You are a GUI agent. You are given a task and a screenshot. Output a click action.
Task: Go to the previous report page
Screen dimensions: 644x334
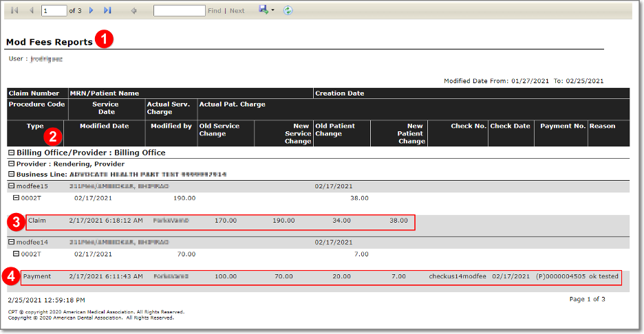[x=31, y=11]
